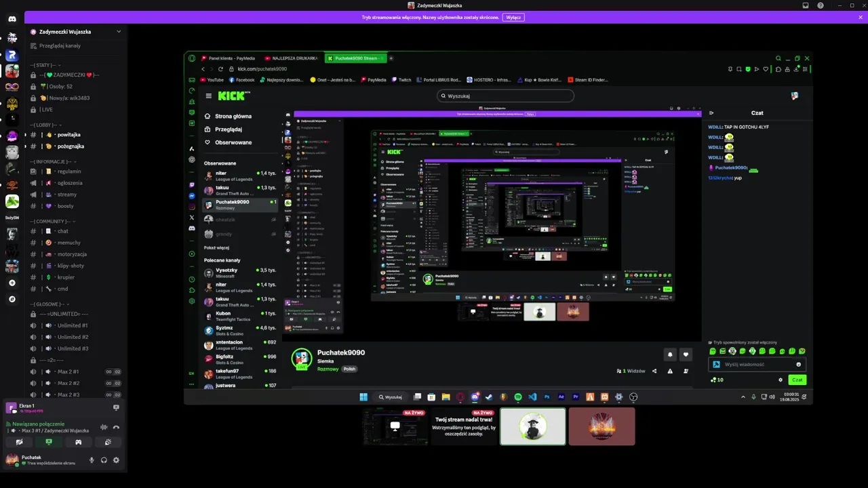868x488 pixels.
Task: Open the soundboard icon in voice panel
Action: pos(108,442)
